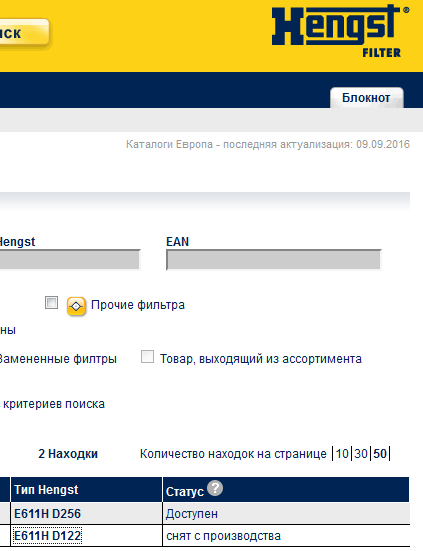Click the 2 Находки results count
423x551 pixels.
(x=68, y=454)
